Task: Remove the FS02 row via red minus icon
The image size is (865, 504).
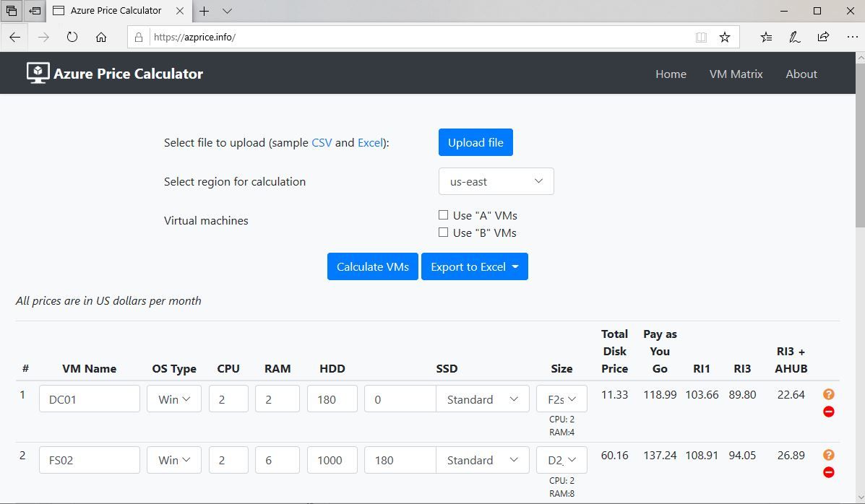Action: (x=828, y=472)
